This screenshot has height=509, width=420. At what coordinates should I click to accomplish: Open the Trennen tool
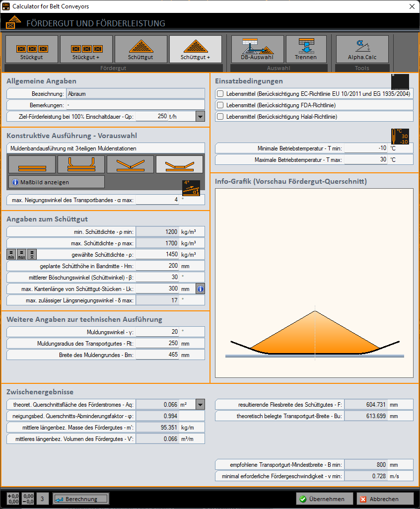[x=306, y=49]
